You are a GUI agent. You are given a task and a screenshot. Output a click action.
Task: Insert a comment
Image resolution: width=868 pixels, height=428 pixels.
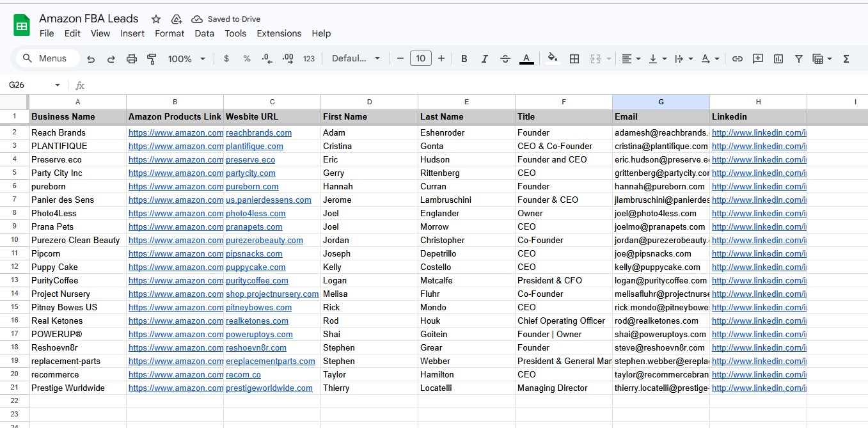pyautogui.click(x=758, y=59)
